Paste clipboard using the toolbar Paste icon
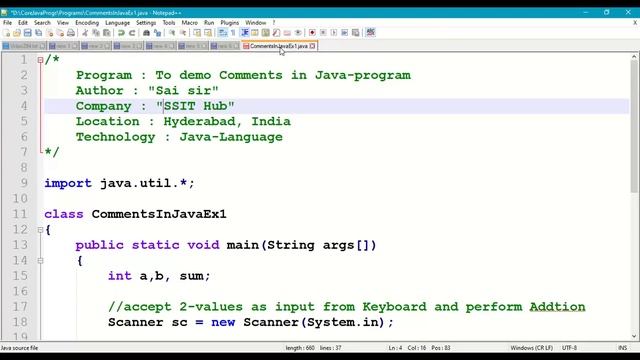 [x=107, y=33]
